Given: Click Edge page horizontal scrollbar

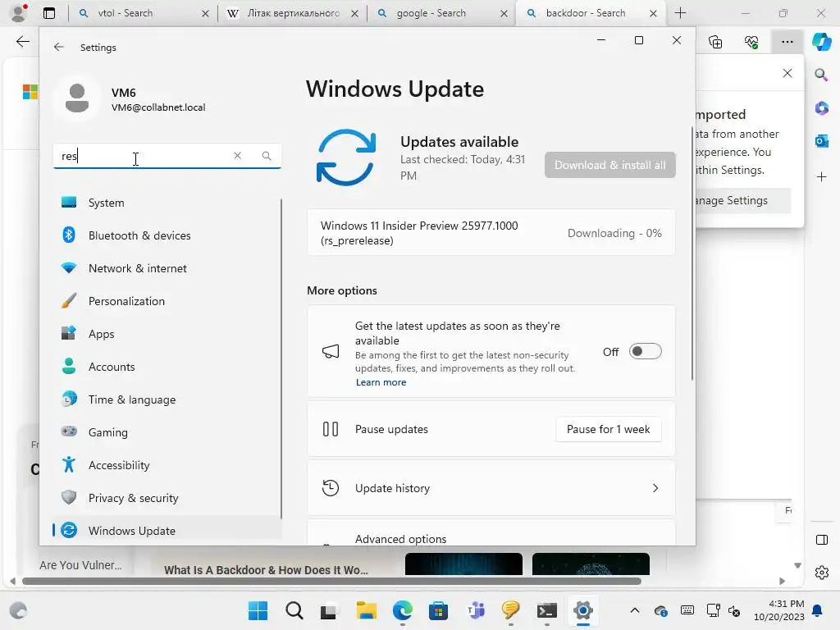Looking at the screenshot, I should [332, 582].
